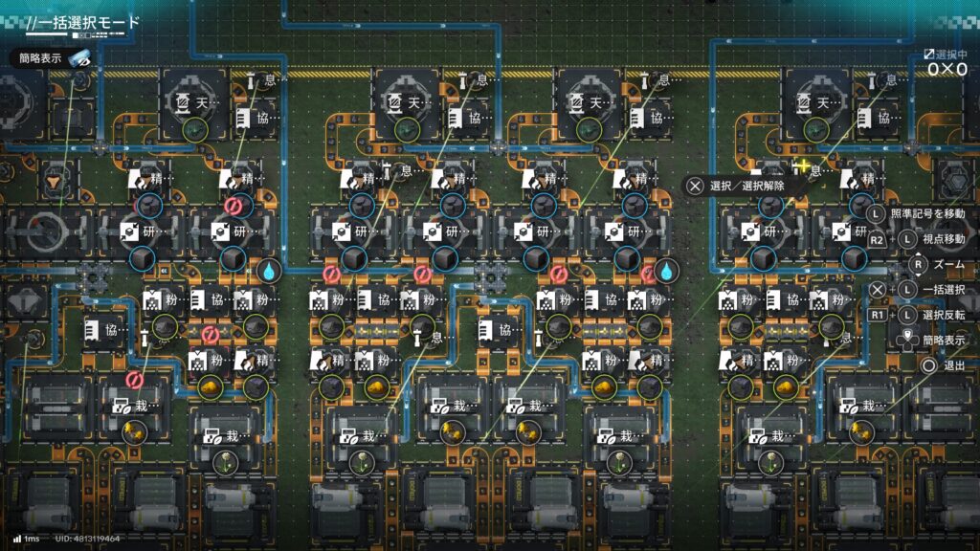Screen dimensions: 980x551
Task: Click the 一括選択 bulk select prompt
Action: tap(944, 290)
